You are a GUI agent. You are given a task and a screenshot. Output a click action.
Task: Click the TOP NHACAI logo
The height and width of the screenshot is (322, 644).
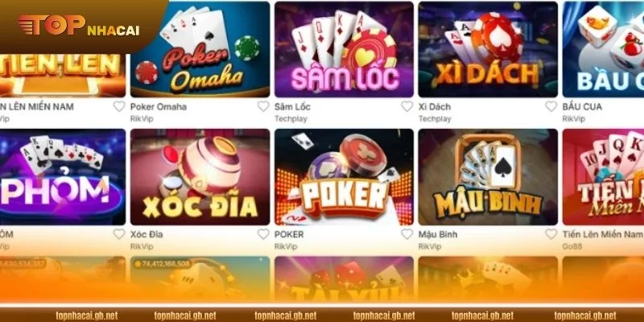tap(79, 25)
